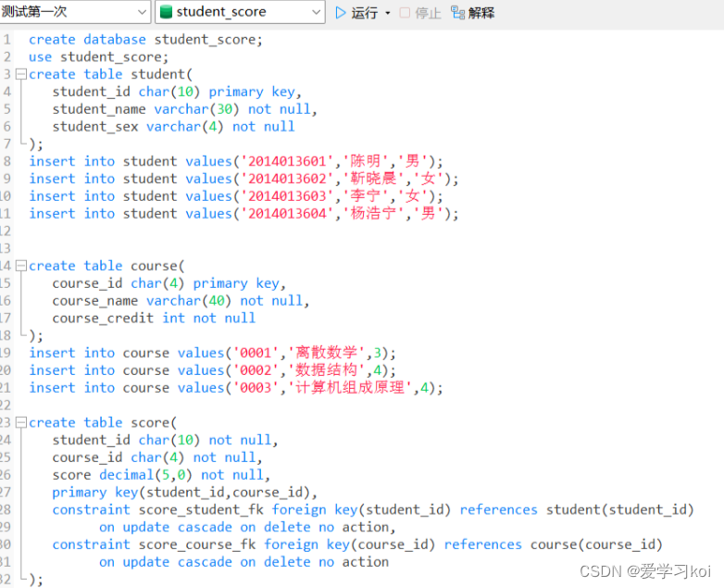The image size is (724, 588).
Task: Click the course_id char(4) primary key line
Action: 169,283
